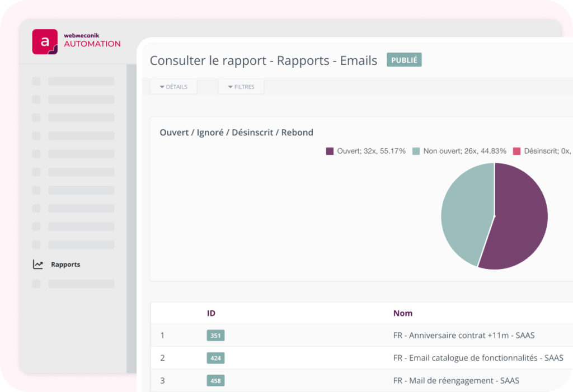Click the Webmecanik 'a' logo icon
Image resolution: width=573 pixels, height=392 pixels.
coord(45,42)
